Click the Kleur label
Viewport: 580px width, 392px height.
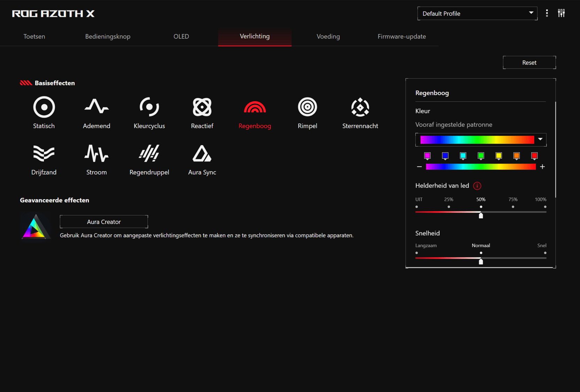[x=423, y=111]
